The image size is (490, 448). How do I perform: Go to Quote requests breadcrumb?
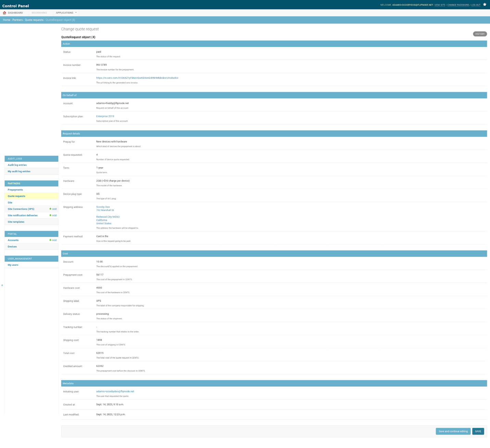point(34,20)
